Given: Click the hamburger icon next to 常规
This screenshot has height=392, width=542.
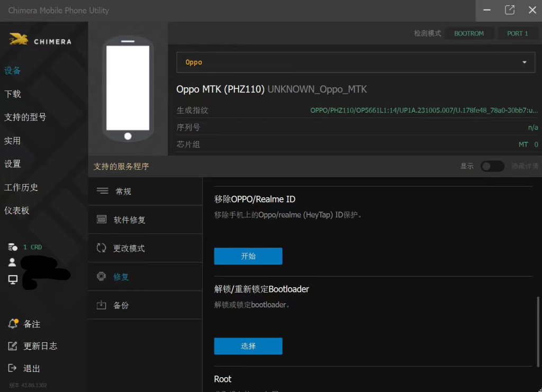Looking at the screenshot, I should tap(102, 191).
